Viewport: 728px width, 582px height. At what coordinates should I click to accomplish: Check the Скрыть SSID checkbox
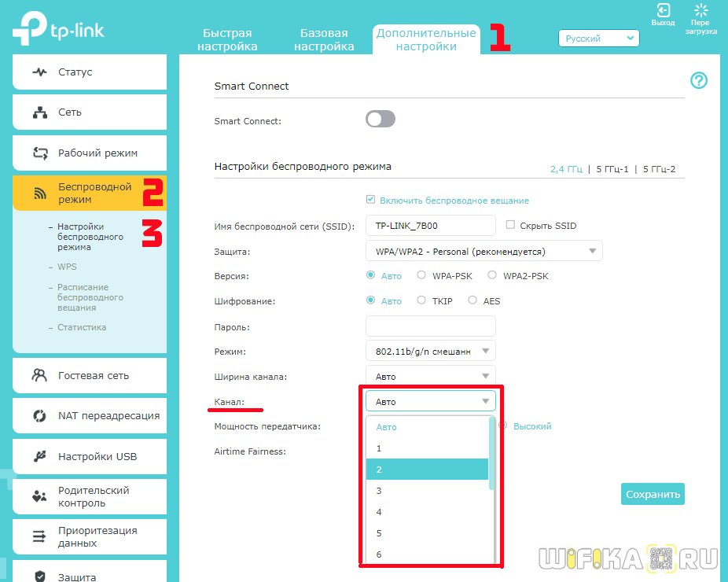pos(510,225)
